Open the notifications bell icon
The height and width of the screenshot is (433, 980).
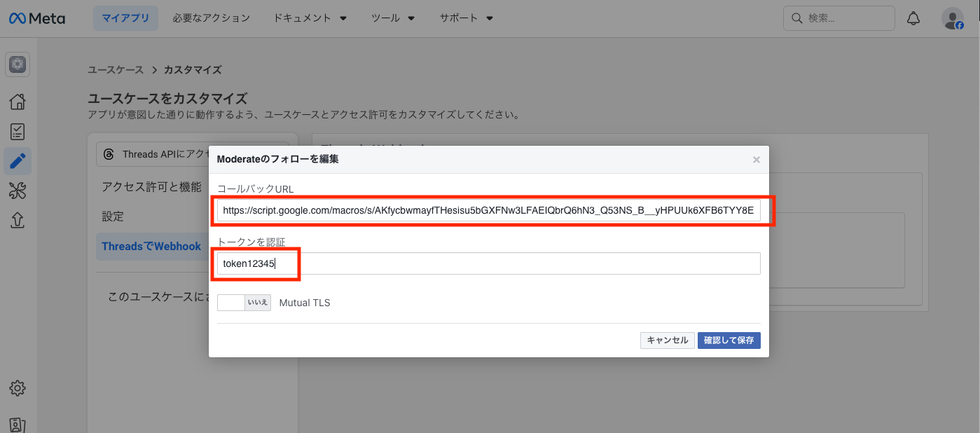[913, 18]
